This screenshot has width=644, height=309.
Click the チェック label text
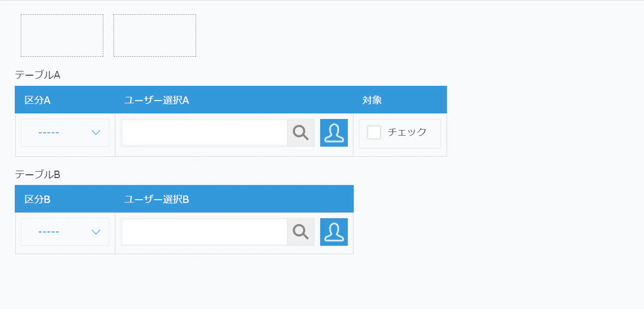(407, 132)
